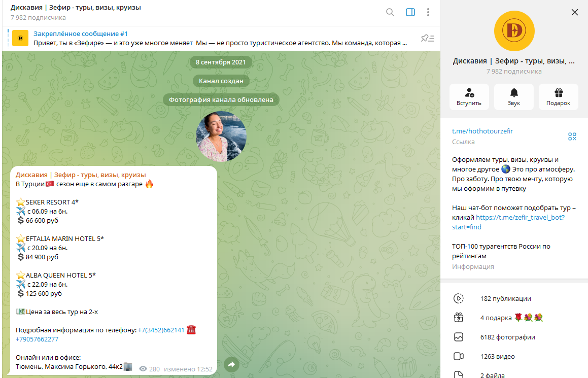The image size is (588, 378).
Task: Click the изменено 12:52 timestamp
Action: pos(188,369)
